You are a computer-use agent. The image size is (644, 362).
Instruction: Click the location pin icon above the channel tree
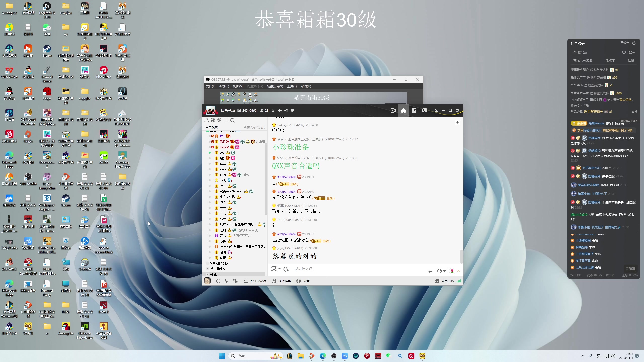[x=219, y=120]
